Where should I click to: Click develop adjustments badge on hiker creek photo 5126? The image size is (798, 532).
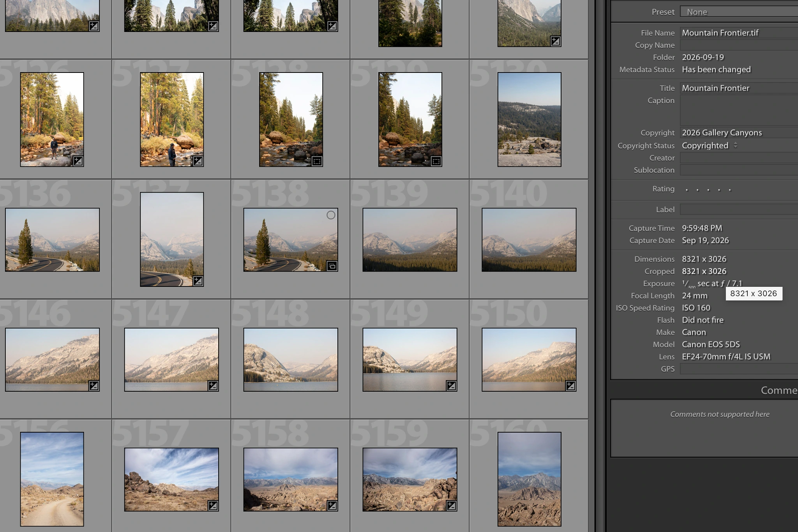[x=78, y=161]
